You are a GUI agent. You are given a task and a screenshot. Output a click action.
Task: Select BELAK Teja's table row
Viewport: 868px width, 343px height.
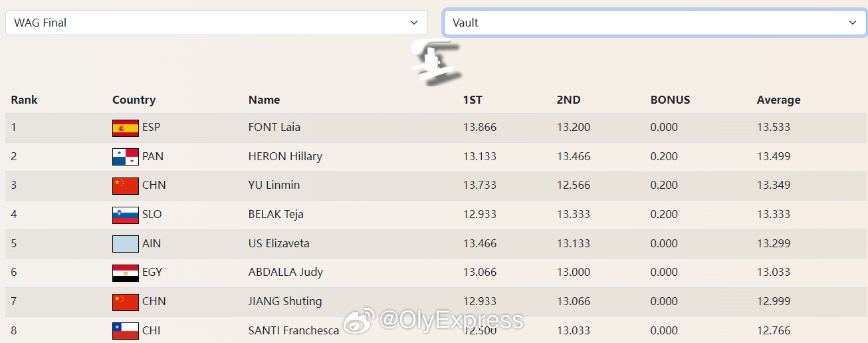tap(434, 215)
